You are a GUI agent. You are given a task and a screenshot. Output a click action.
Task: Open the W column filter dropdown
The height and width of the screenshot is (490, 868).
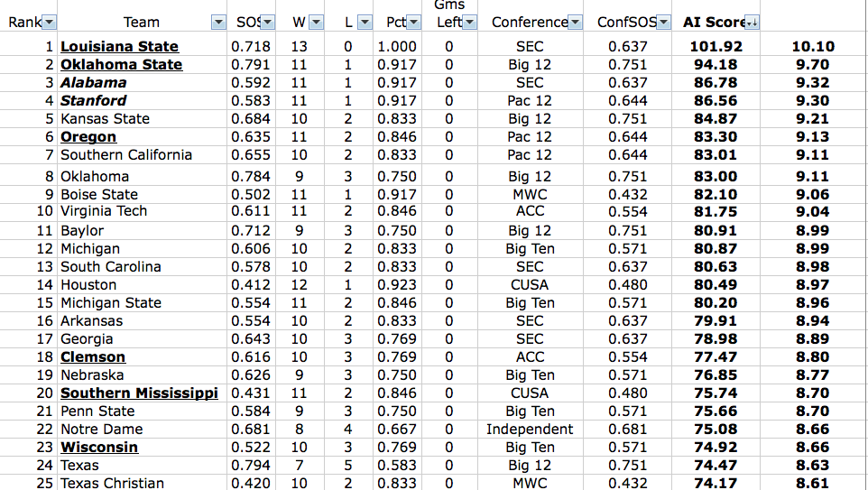tap(316, 23)
